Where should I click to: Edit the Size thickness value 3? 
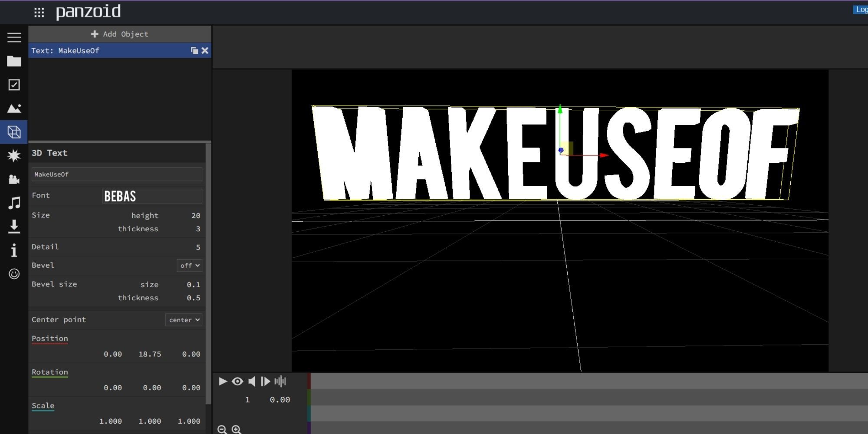click(x=198, y=229)
